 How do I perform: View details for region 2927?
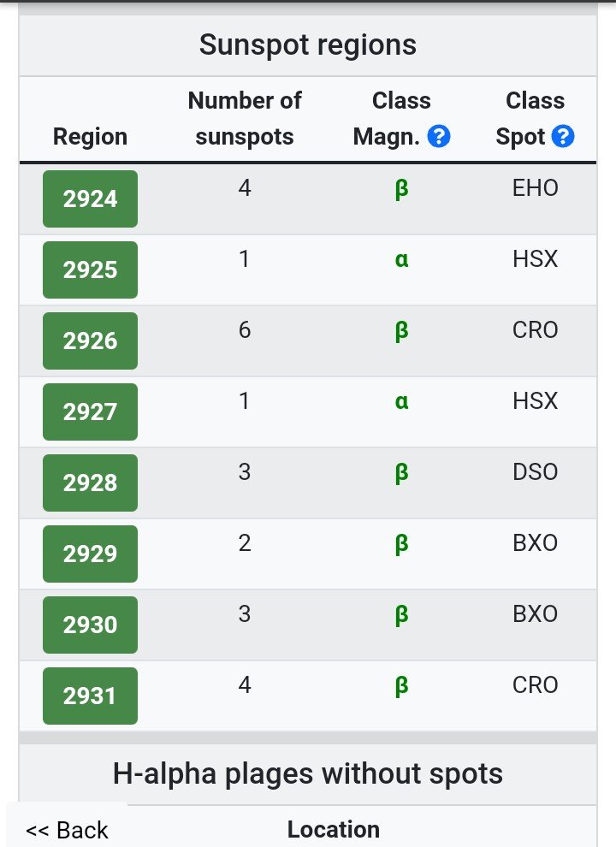90,412
